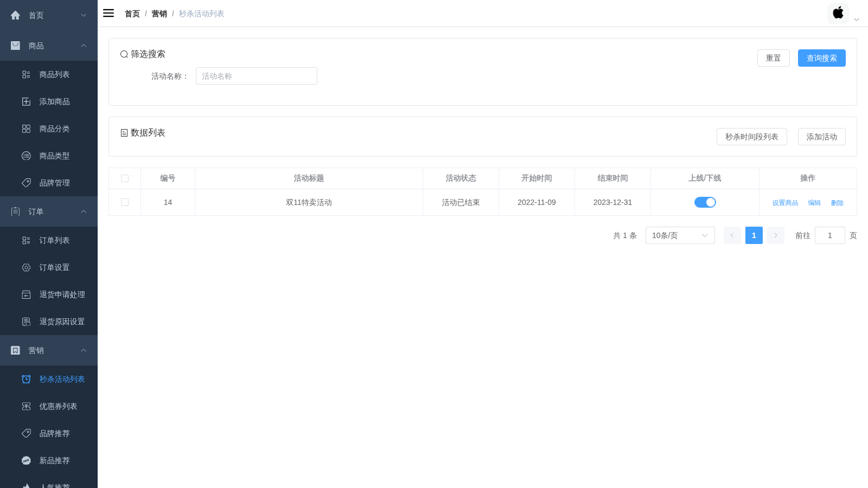
Task: Click the hamburger menu collapse icon
Action: coord(108,13)
